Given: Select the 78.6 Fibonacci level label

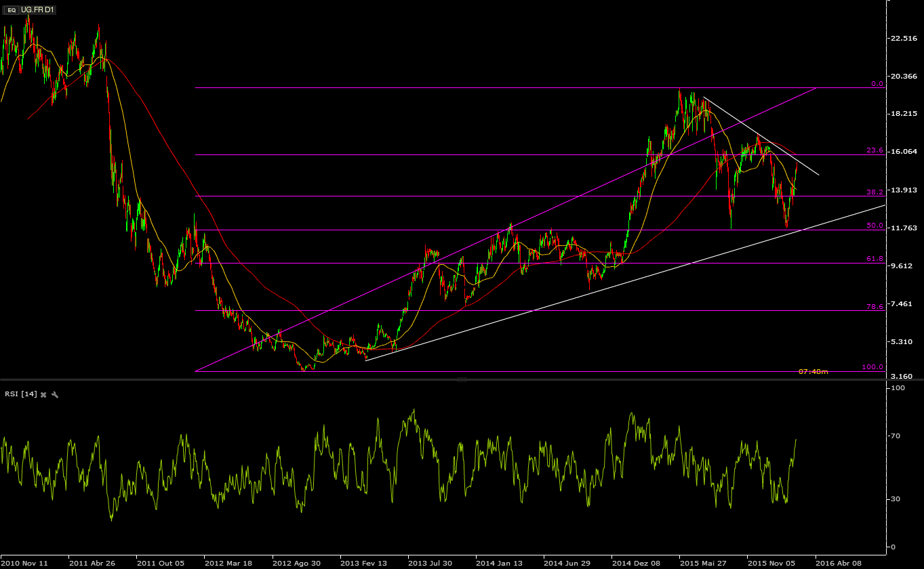Looking at the screenshot, I should pyautogui.click(x=875, y=307).
